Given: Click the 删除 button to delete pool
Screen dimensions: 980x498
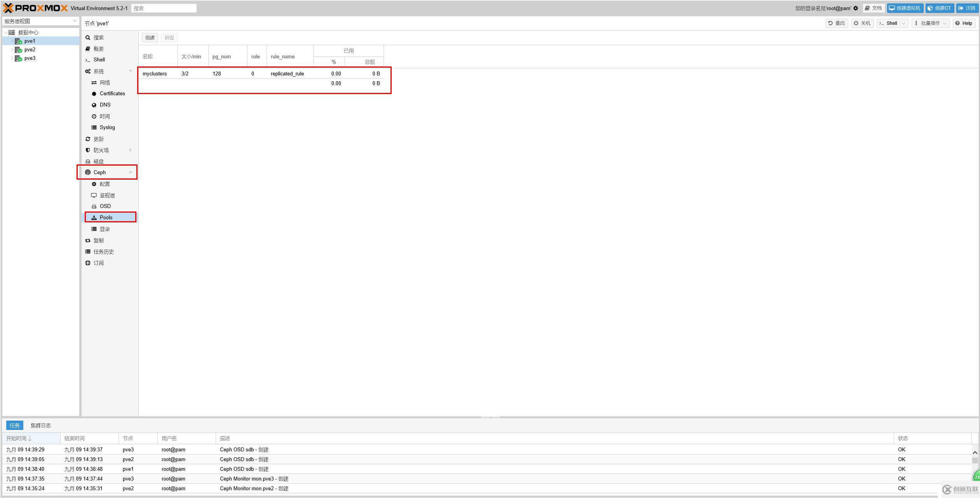Looking at the screenshot, I should [x=167, y=37].
